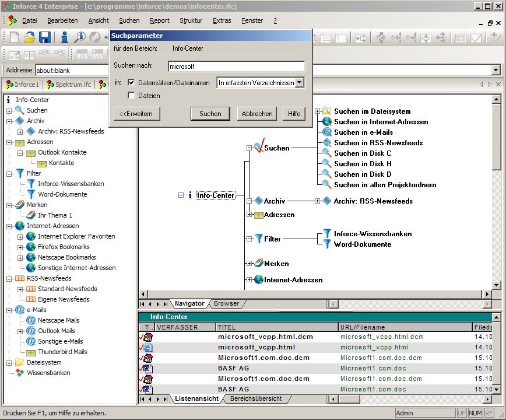Click the 'Suchen nach' text field
The image size is (506, 420).
pyautogui.click(x=236, y=66)
